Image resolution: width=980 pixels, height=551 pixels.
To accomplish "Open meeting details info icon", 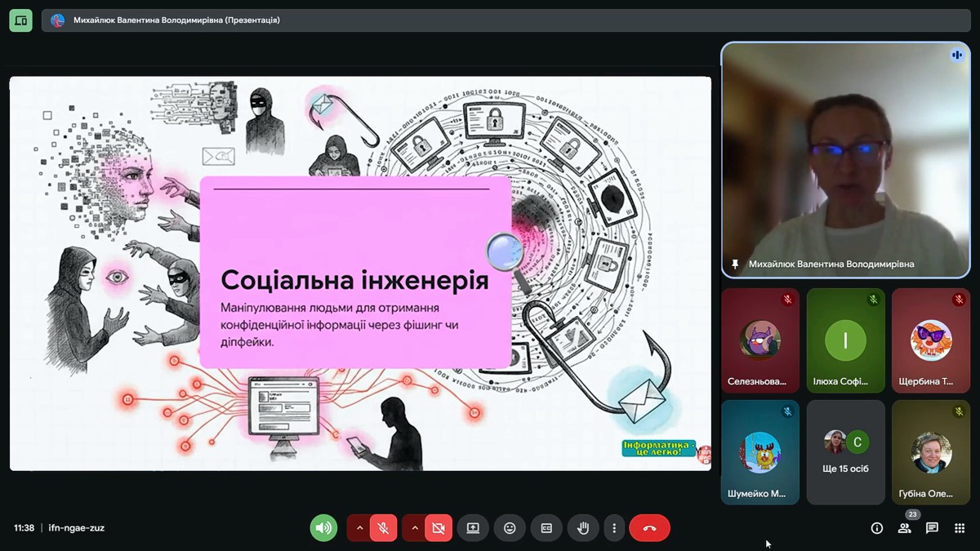I will coord(877,528).
